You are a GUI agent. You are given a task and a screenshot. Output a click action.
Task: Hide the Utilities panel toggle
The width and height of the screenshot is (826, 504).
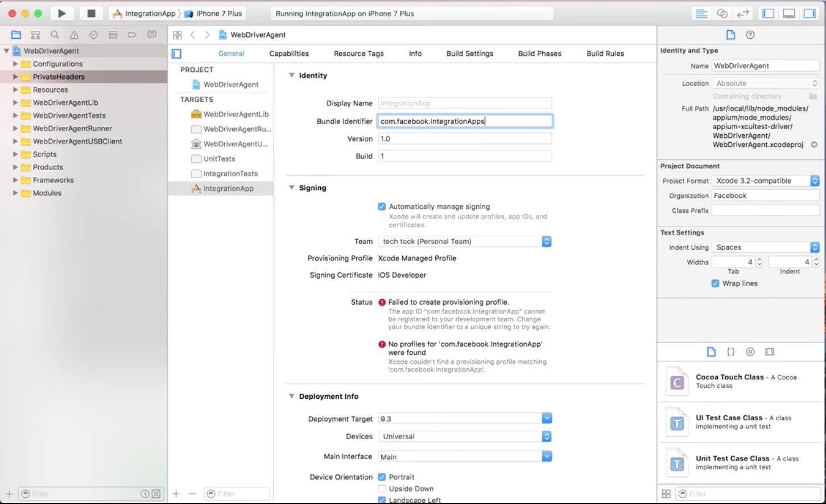click(810, 14)
